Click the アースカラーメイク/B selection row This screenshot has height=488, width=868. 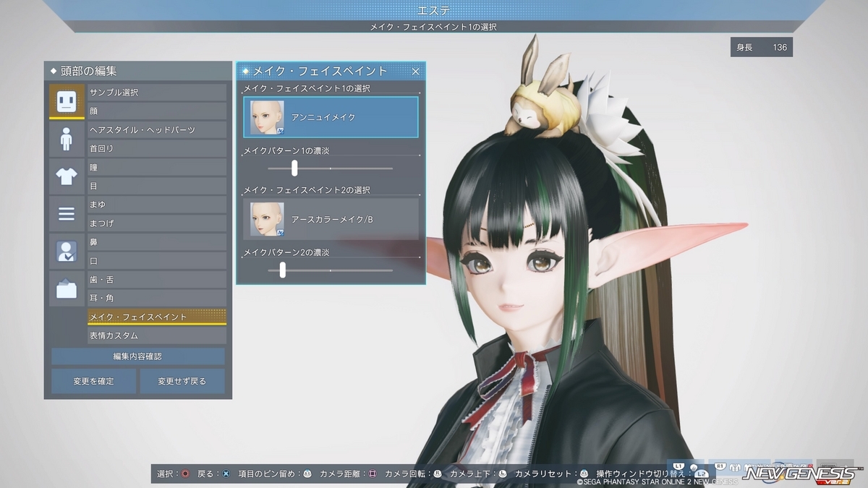331,219
